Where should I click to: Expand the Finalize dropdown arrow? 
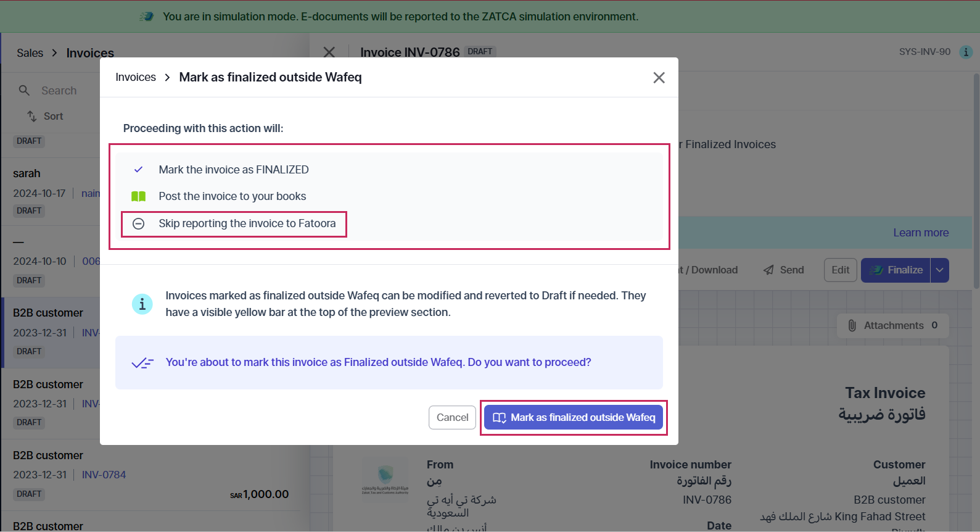(940, 270)
